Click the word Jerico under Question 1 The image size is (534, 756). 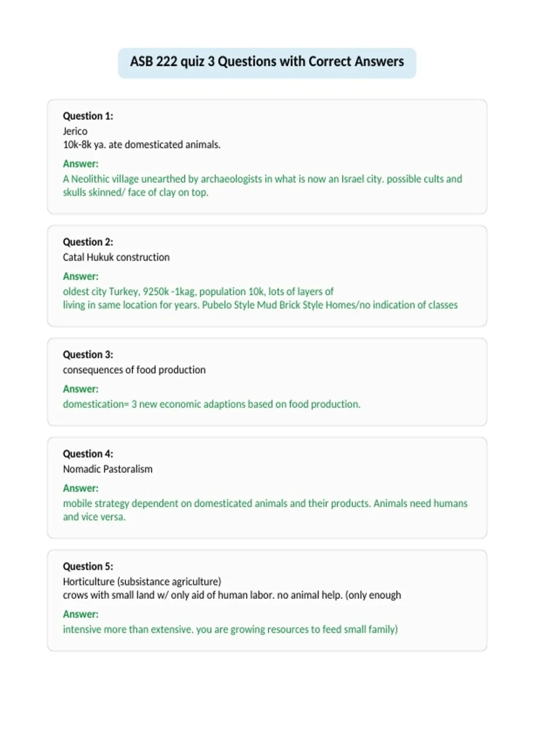tap(75, 131)
